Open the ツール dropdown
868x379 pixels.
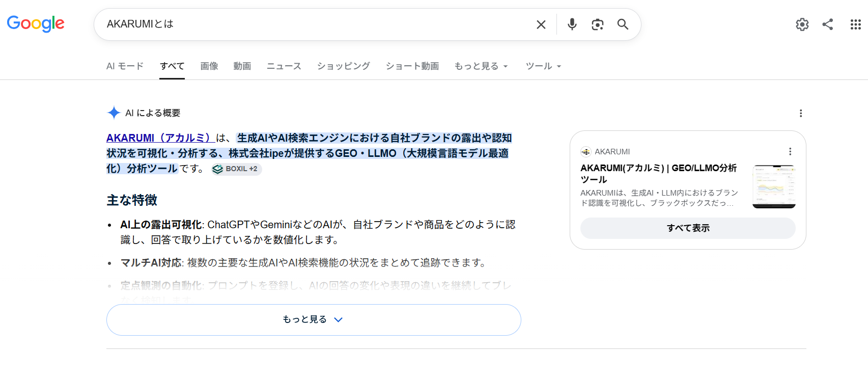coord(543,66)
